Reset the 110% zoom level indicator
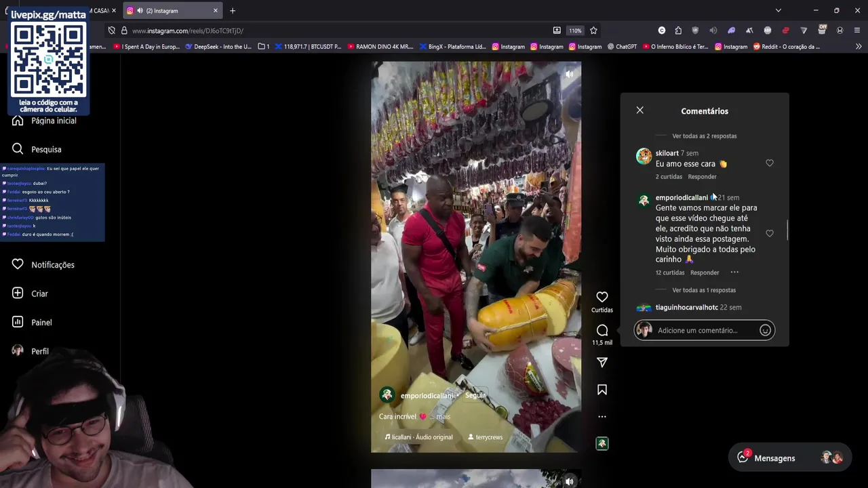This screenshot has width=868, height=488. tap(575, 30)
